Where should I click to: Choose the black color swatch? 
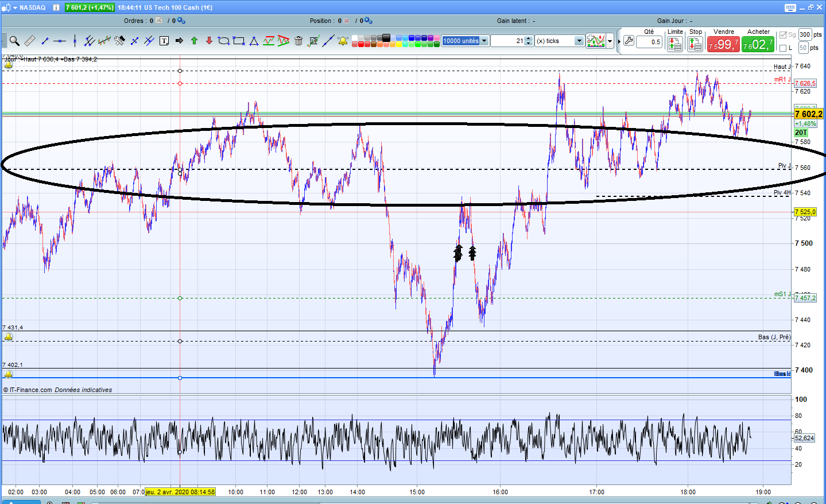[x=386, y=38]
